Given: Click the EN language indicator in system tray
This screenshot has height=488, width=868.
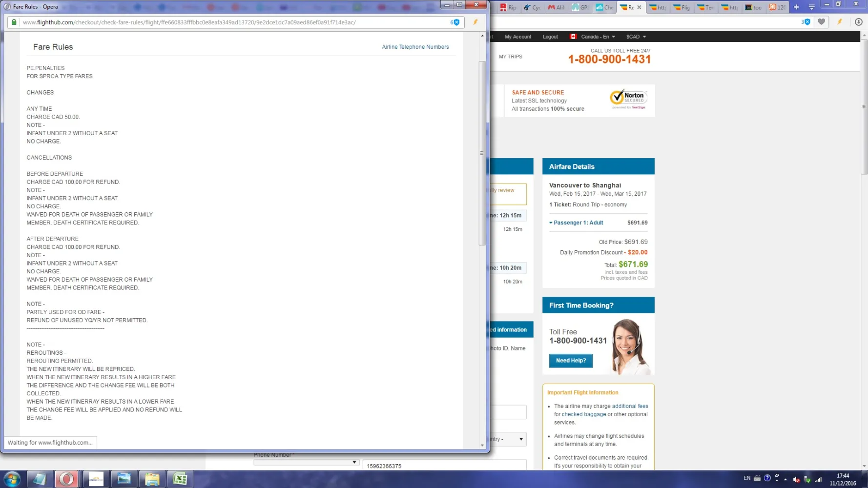Looking at the screenshot, I should tap(747, 478).
